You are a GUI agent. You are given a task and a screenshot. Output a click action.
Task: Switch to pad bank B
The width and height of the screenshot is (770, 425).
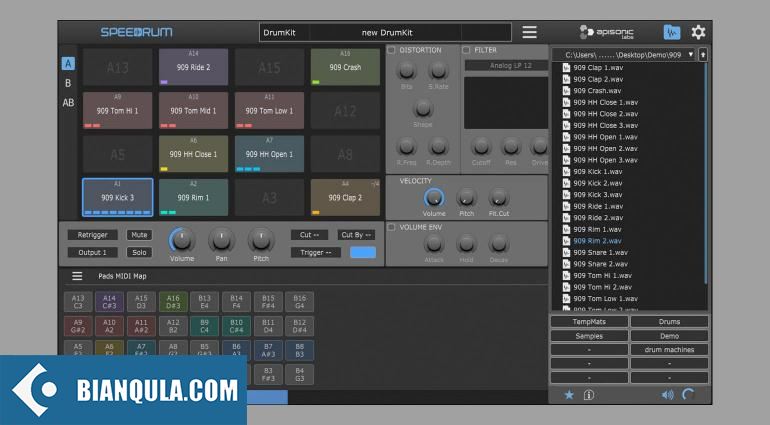(x=68, y=83)
